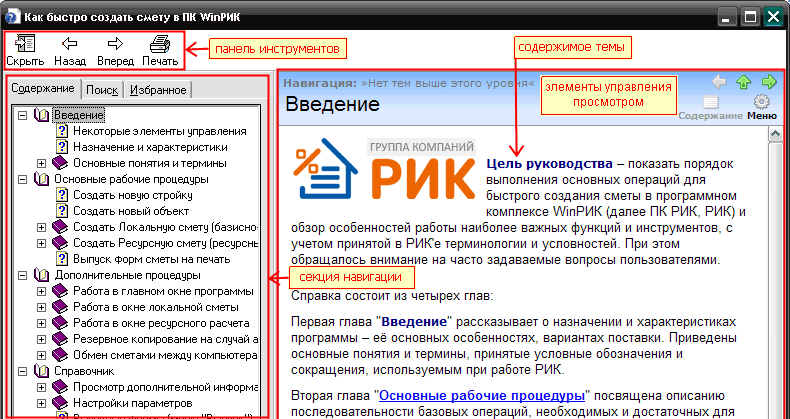The image size is (790, 419).
Task: Select Некоторые элементы управления topic
Action: pyautogui.click(x=160, y=131)
